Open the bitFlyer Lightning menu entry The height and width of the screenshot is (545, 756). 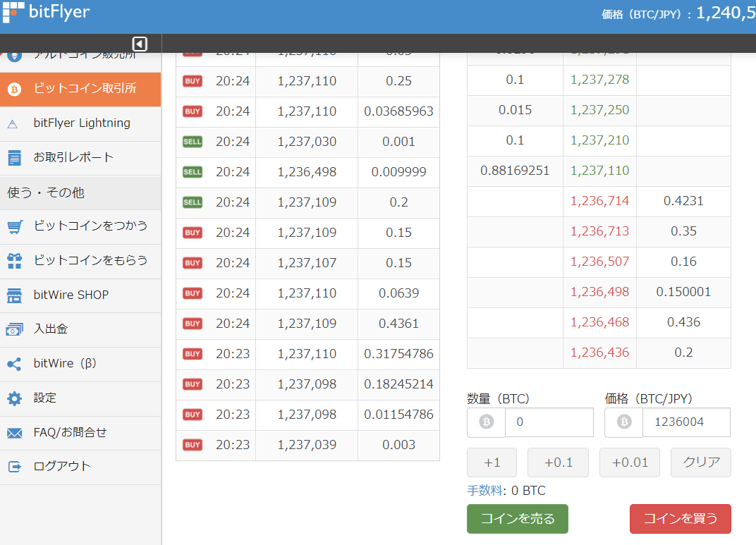point(80,123)
